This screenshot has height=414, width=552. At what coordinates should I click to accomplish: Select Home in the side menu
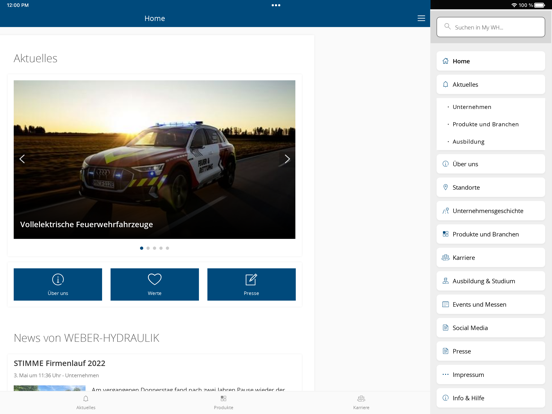tap(491, 61)
